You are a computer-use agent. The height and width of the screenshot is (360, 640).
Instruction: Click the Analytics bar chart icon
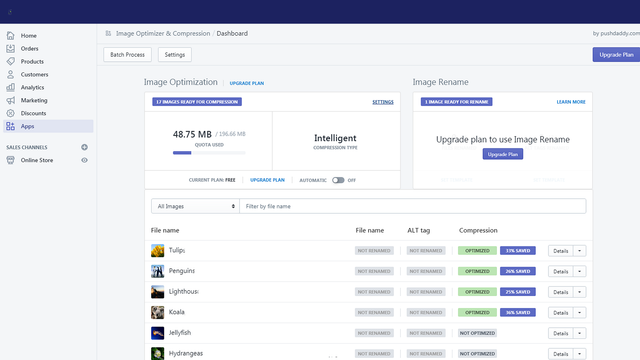coord(11,87)
